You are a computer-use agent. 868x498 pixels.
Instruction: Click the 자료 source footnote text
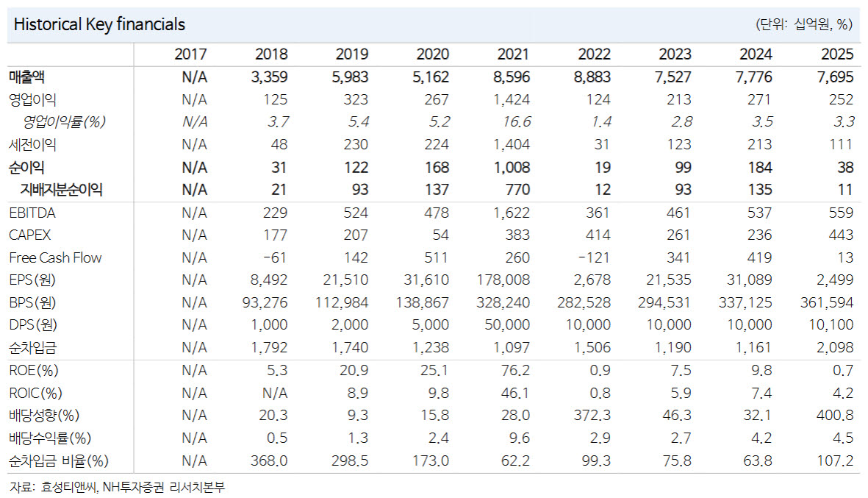click(118, 488)
